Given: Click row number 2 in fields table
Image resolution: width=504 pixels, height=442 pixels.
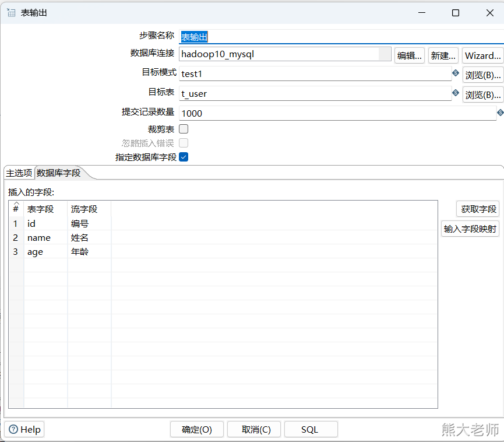Looking at the screenshot, I should click(x=16, y=237).
